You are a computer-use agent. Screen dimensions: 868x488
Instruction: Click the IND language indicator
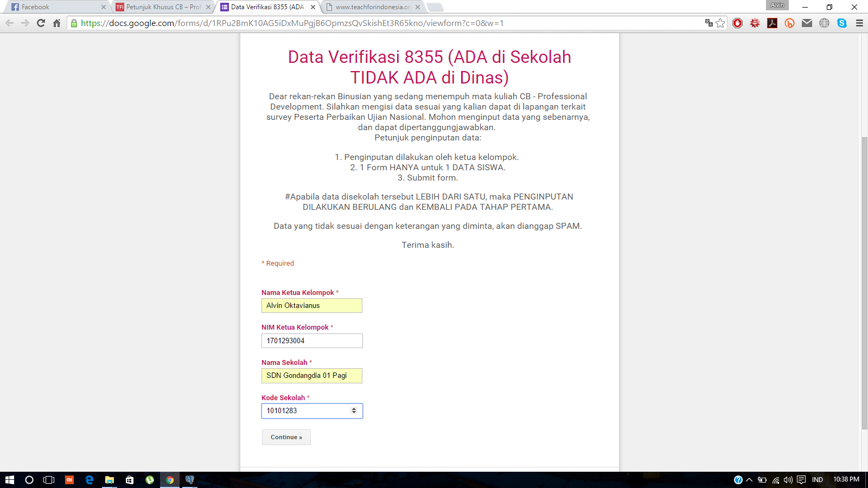click(x=818, y=480)
